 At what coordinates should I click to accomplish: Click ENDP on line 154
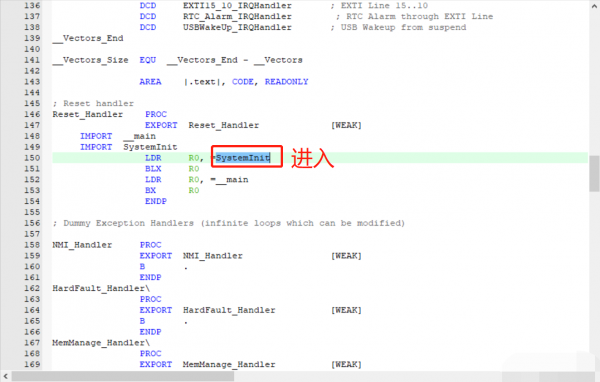[x=156, y=201]
